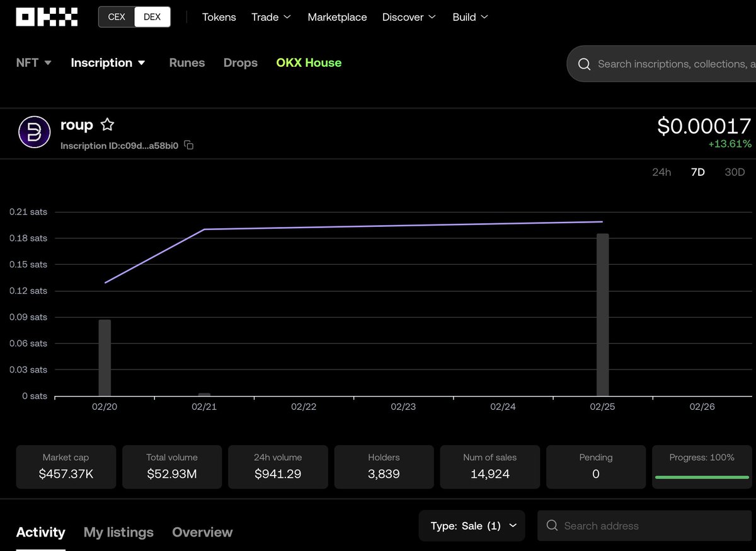Screen dimensions: 756x551
Task: Click the 02/22 date axis label
Action: click(x=304, y=407)
